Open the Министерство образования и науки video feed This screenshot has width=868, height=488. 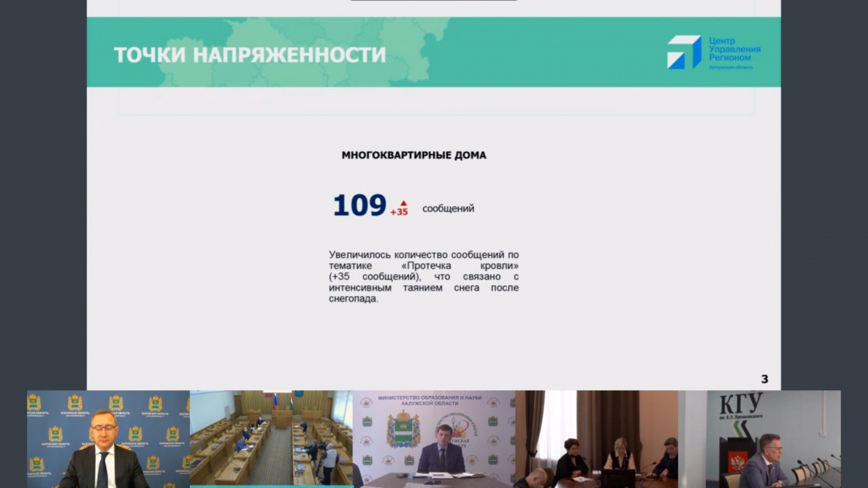coord(433,438)
